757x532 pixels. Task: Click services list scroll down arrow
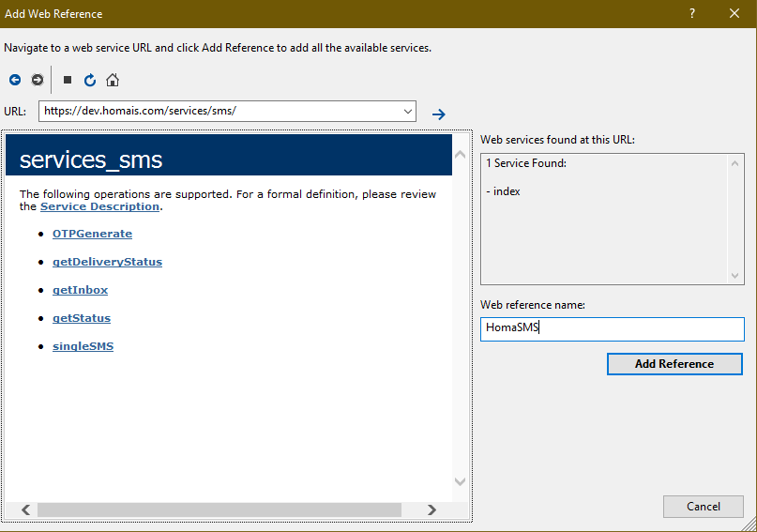pyautogui.click(x=734, y=276)
